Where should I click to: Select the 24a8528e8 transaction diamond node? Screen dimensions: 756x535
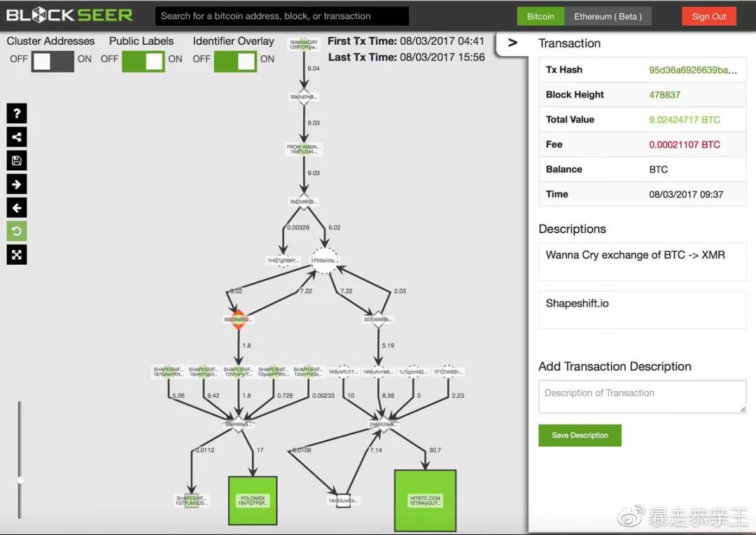coord(383,424)
